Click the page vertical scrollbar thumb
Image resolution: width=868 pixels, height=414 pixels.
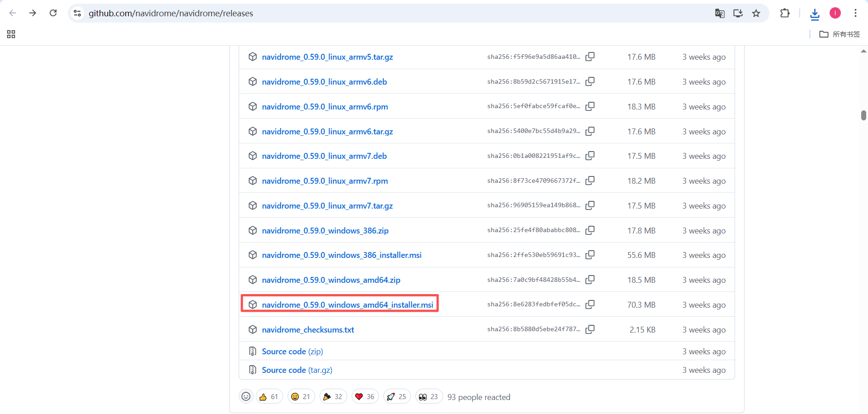coord(863,115)
